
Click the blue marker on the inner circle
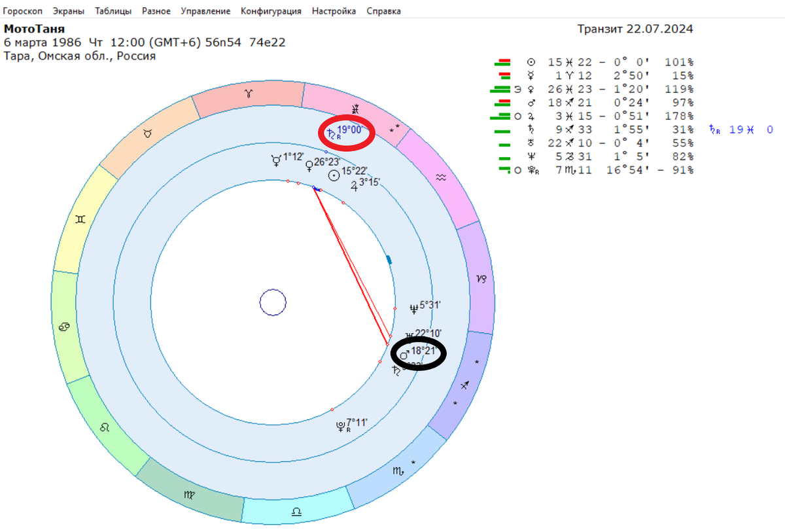[389, 260]
